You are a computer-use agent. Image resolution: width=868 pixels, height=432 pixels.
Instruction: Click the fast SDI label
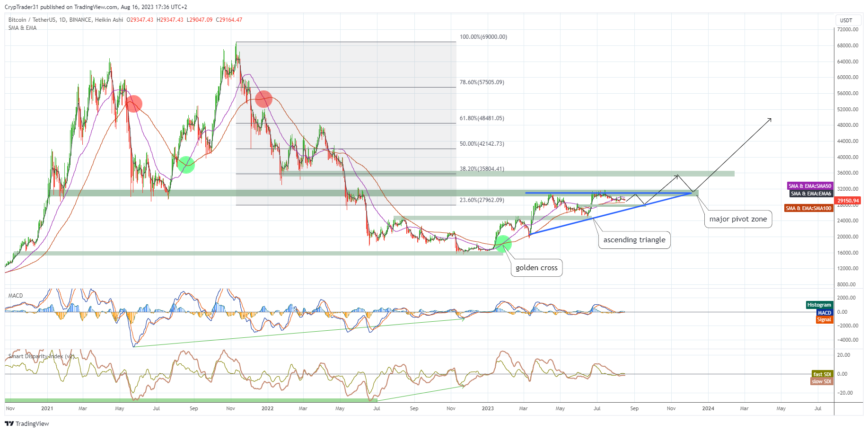(822, 374)
